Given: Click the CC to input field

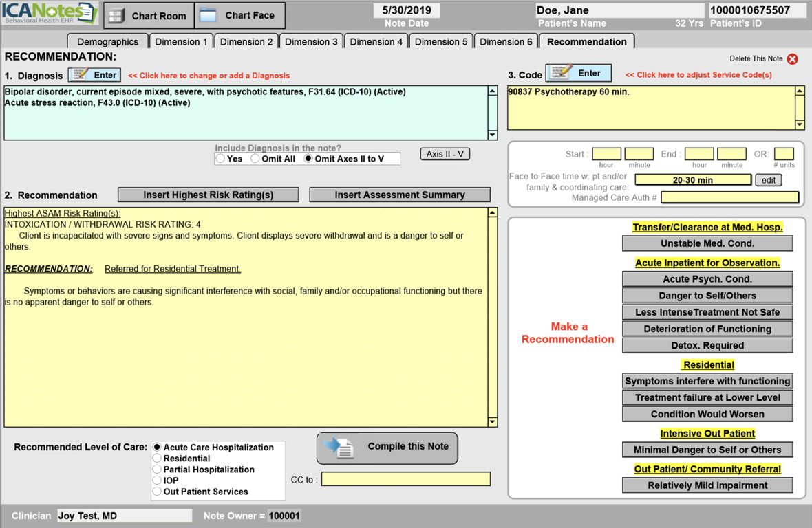Looking at the screenshot, I should [x=406, y=479].
